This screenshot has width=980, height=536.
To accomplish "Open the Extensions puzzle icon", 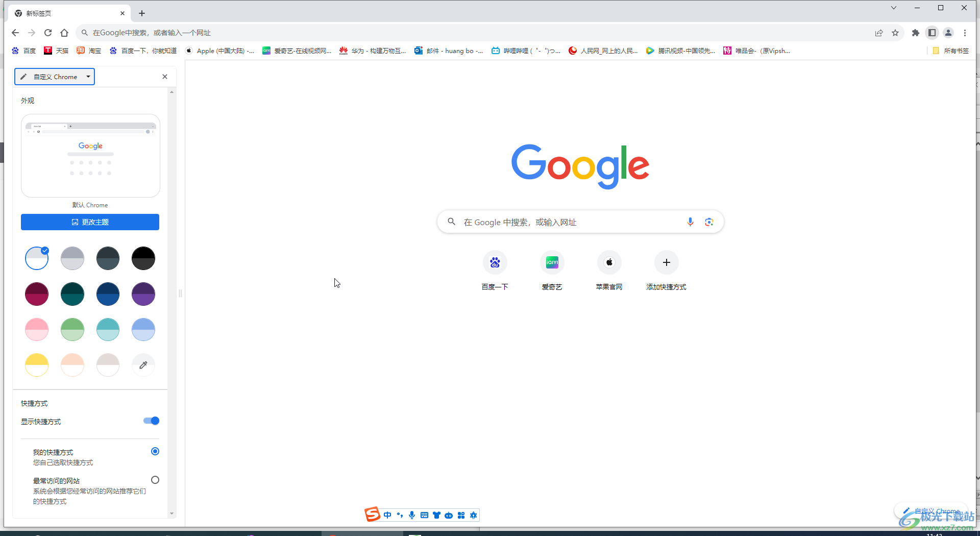I will [x=916, y=33].
